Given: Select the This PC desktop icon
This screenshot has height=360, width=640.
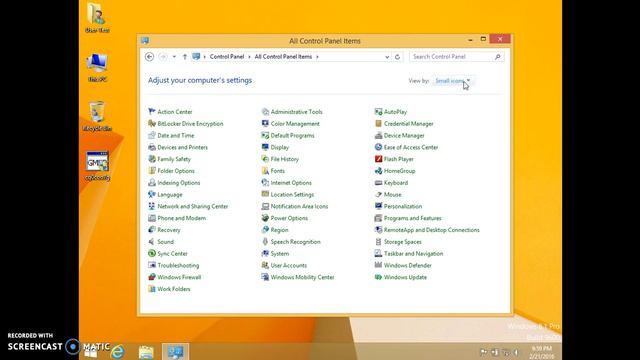Looking at the screenshot, I should coord(97,67).
